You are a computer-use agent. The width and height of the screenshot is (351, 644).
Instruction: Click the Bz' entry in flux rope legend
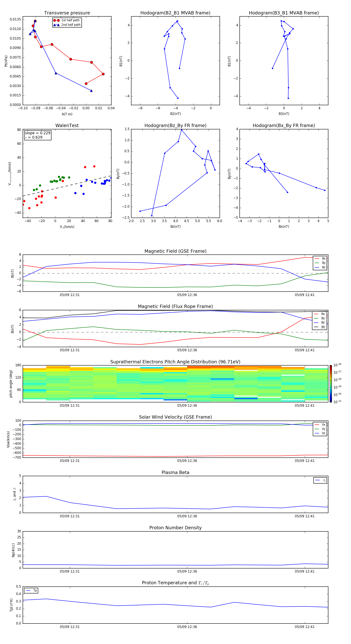click(320, 323)
